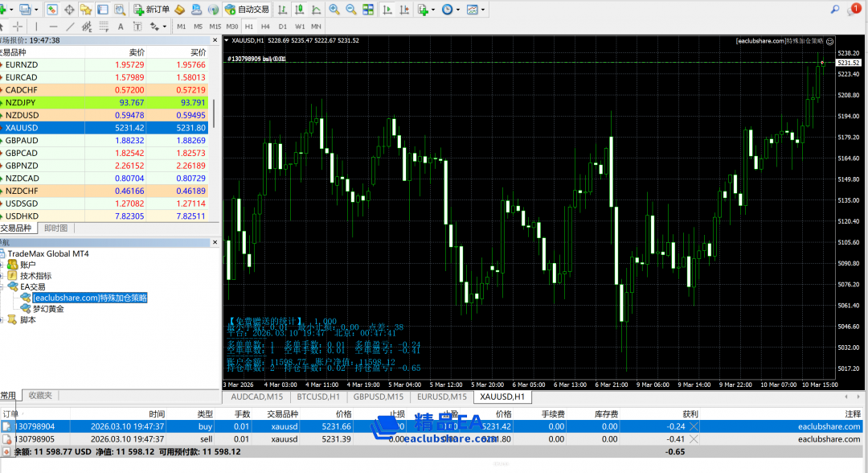Image resolution: width=868 pixels, height=473 pixels.
Task: Switch timeframe to H4
Action: (265, 27)
